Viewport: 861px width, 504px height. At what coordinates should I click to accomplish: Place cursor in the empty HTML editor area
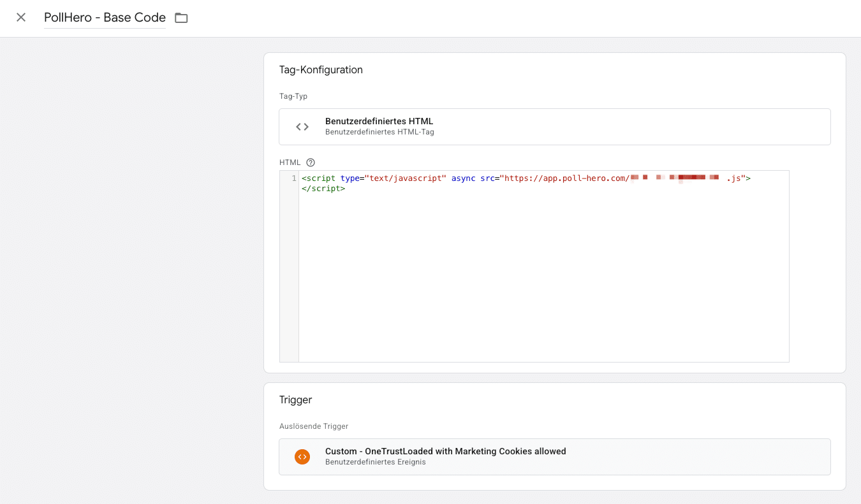[542, 280]
